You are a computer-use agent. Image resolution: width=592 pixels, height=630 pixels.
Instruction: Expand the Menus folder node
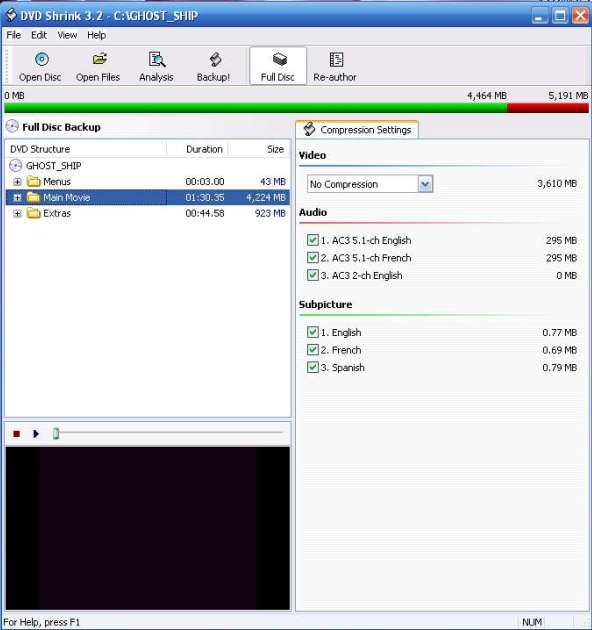pyautogui.click(x=17, y=182)
